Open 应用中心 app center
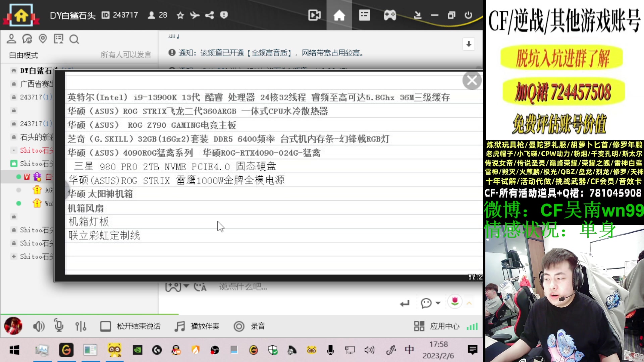This screenshot has height=362, width=644. [437, 326]
